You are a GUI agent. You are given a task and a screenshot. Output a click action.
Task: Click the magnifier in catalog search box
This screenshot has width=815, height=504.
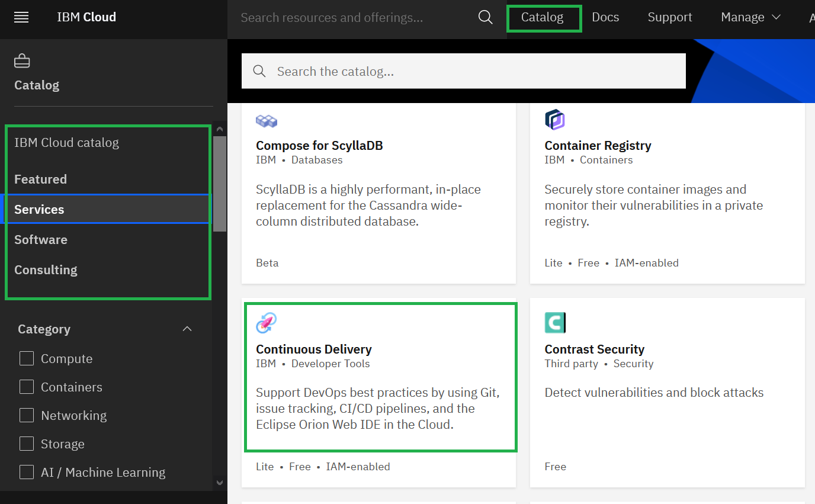[259, 71]
